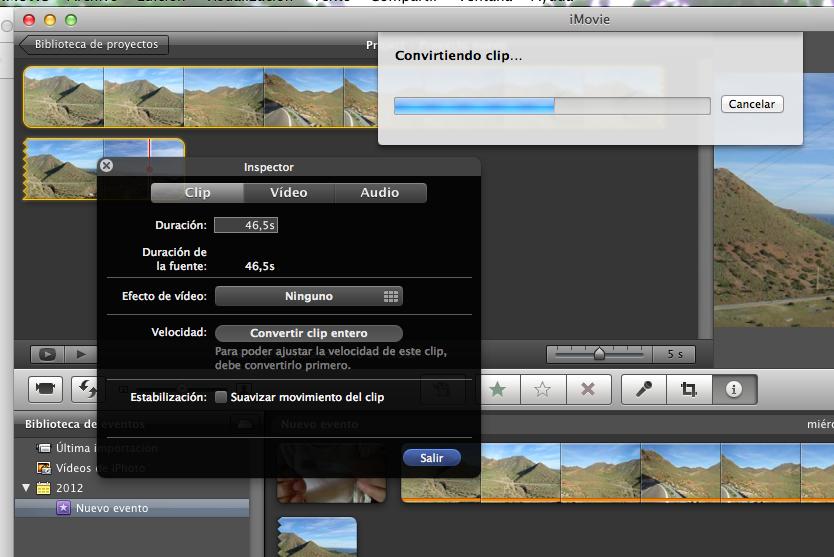Mark clip as favorite with filled star
The image size is (834, 557).
(x=497, y=390)
